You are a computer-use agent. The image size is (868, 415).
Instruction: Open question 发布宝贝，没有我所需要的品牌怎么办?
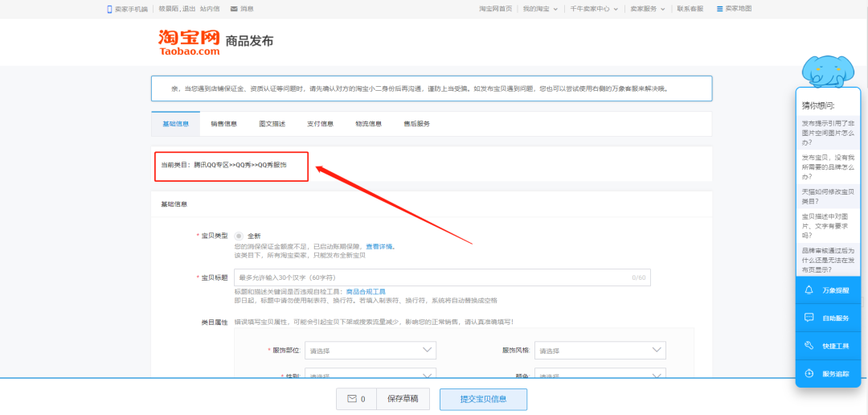828,166
